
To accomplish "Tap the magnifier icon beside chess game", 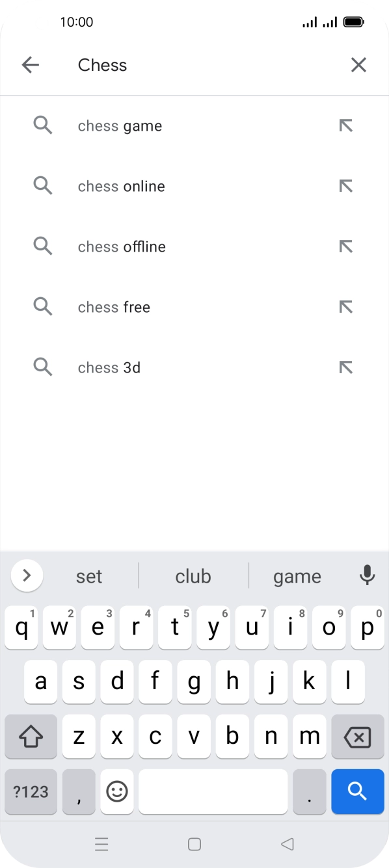I will pos(43,125).
